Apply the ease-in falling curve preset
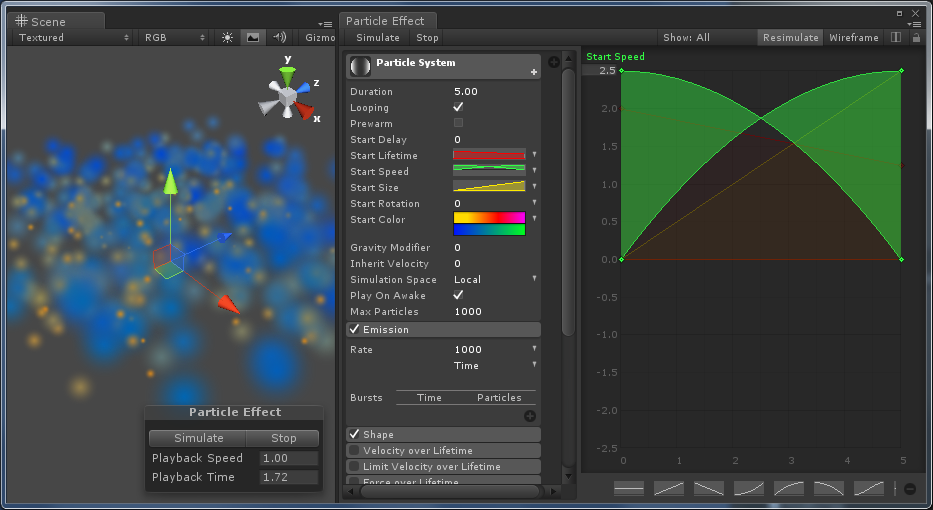This screenshot has width=933, height=510. (x=829, y=489)
